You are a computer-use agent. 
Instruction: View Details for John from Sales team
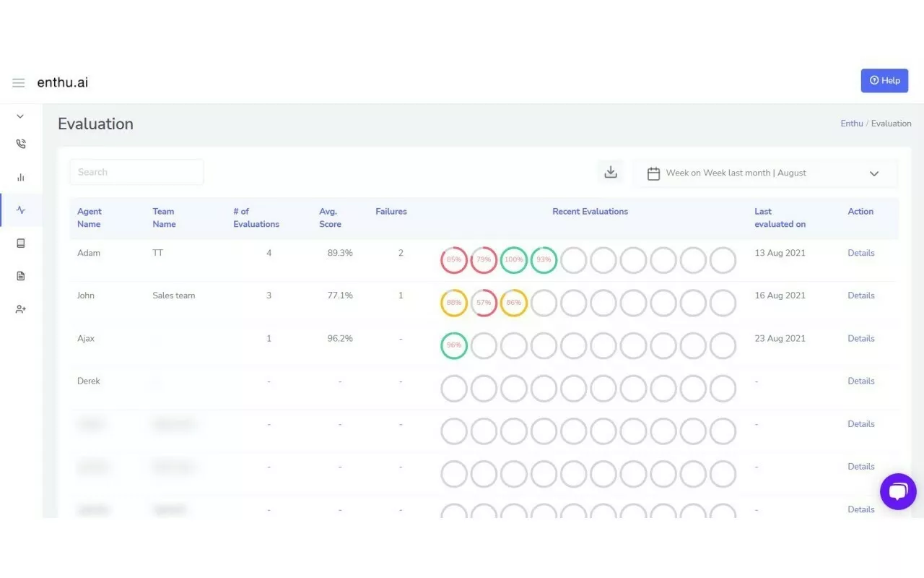coord(860,295)
